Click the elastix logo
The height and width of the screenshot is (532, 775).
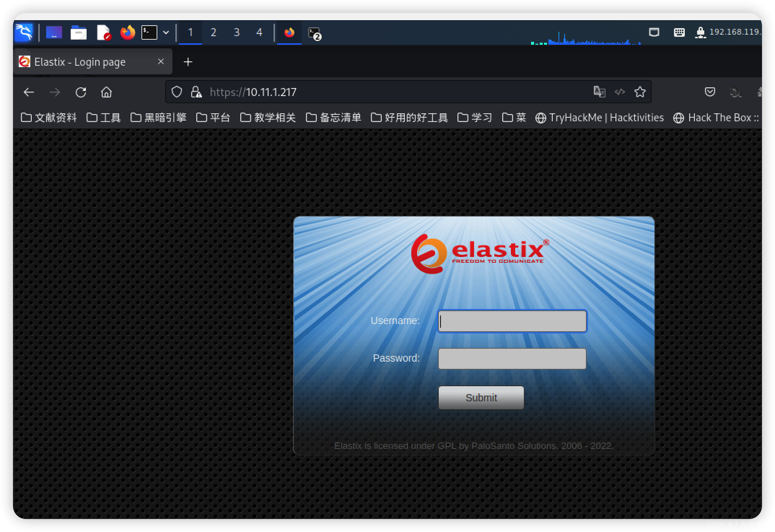(480, 253)
